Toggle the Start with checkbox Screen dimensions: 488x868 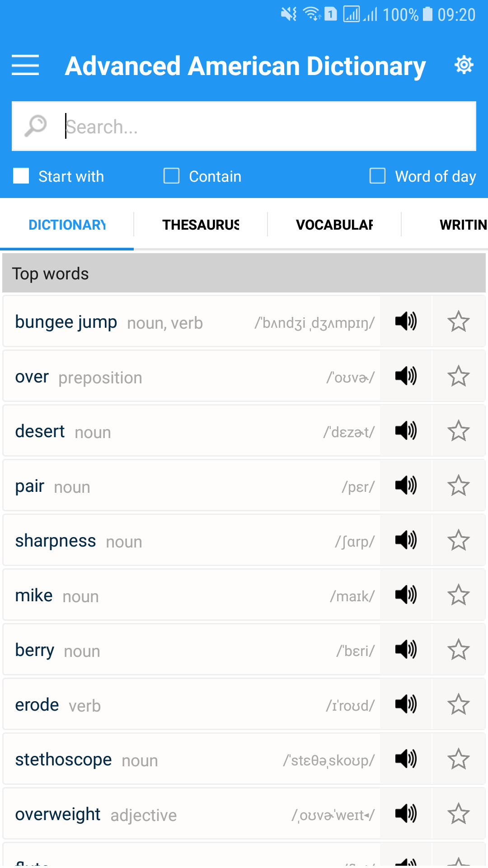click(x=21, y=176)
